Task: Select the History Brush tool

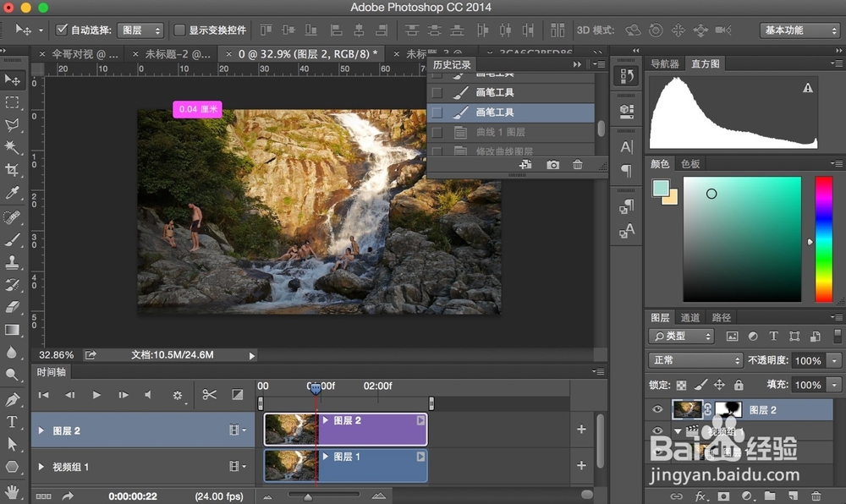Action: [x=12, y=285]
